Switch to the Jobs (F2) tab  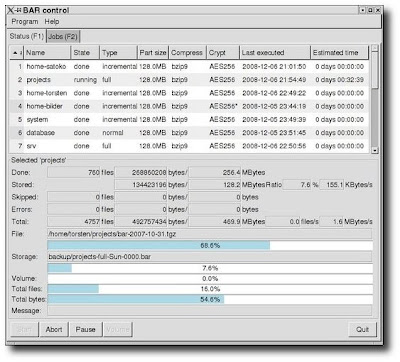[63, 36]
